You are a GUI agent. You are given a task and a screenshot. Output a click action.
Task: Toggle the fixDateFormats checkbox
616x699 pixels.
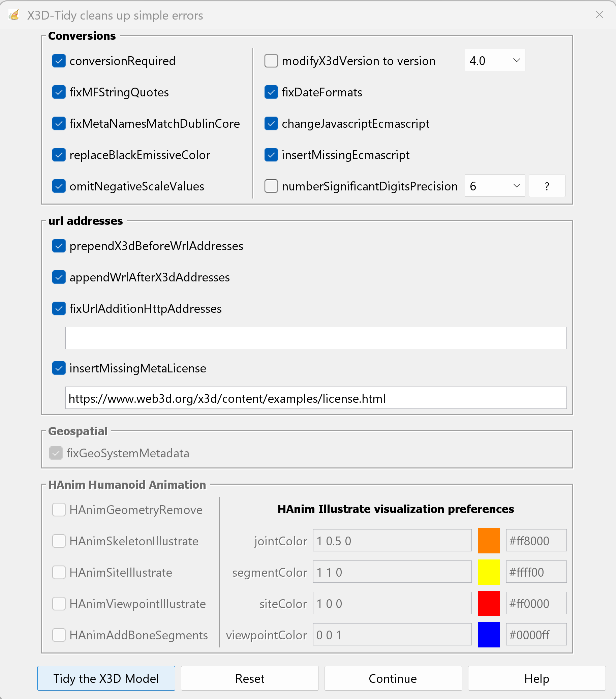[271, 92]
